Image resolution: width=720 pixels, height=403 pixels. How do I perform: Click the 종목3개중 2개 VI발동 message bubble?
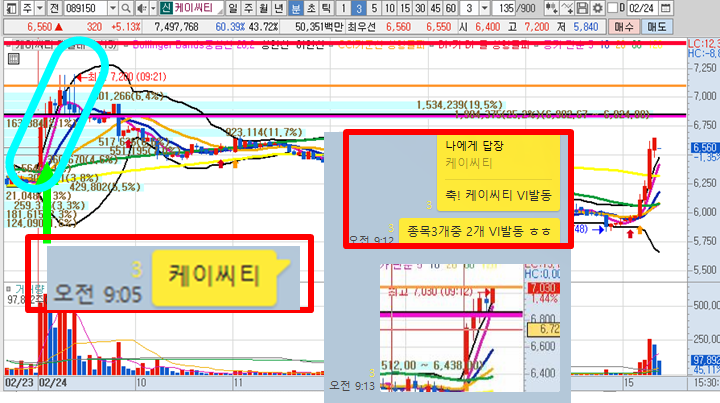pyautogui.click(x=479, y=231)
